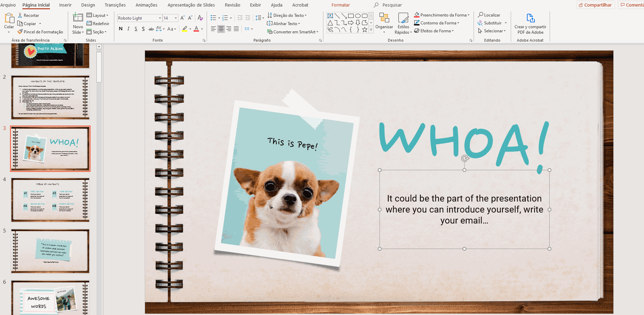Toggle italic (I) formatting
Screen dimensions: 644x315
[128, 29]
